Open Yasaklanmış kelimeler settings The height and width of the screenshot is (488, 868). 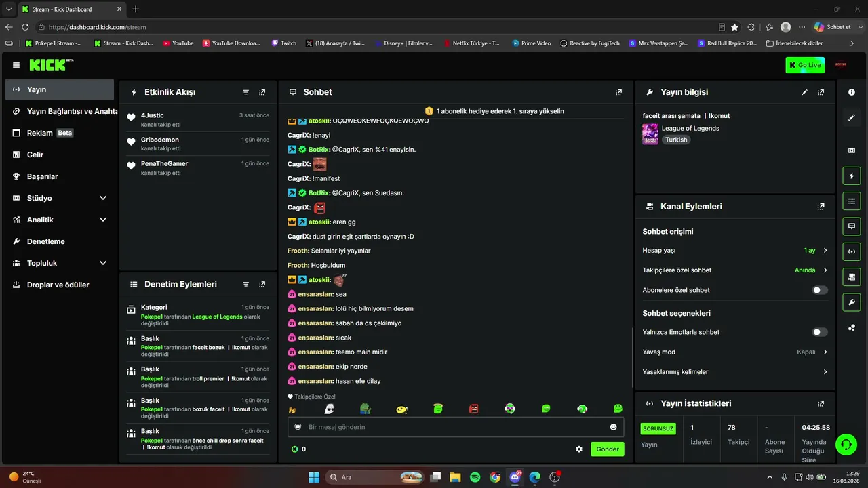click(x=735, y=372)
